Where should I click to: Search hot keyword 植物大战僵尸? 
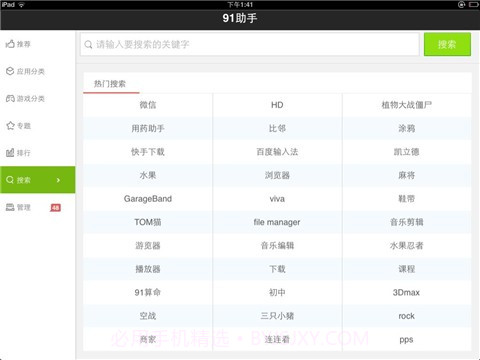pyautogui.click(x=407, y=105)
